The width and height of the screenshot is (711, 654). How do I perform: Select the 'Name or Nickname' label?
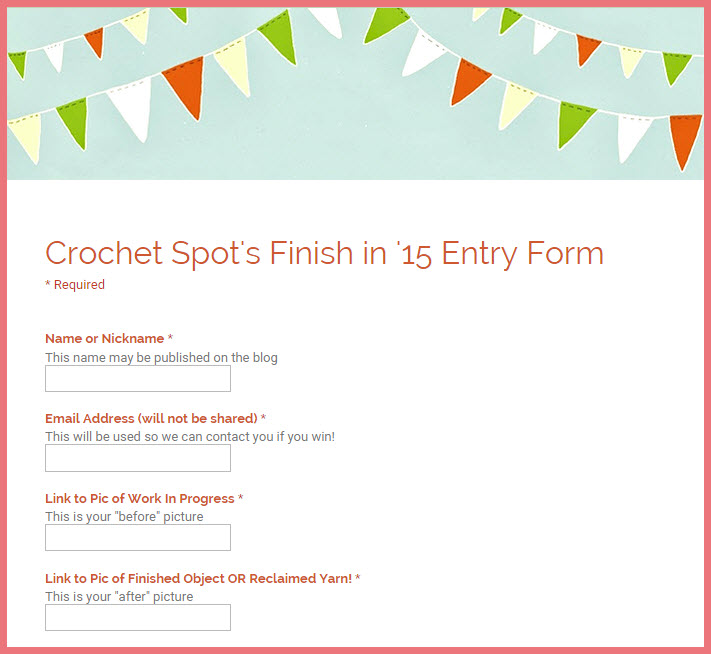[x=104, y=338]
